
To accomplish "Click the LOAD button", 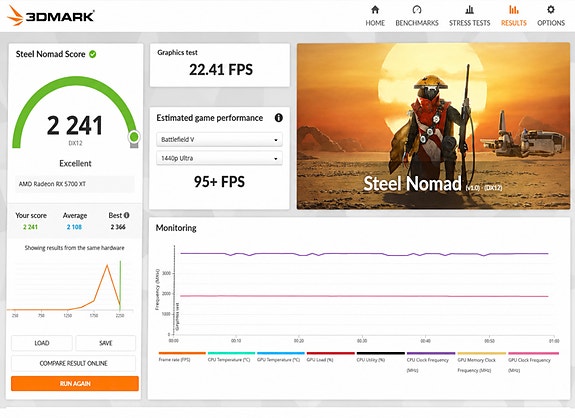I will pos(42,343).
